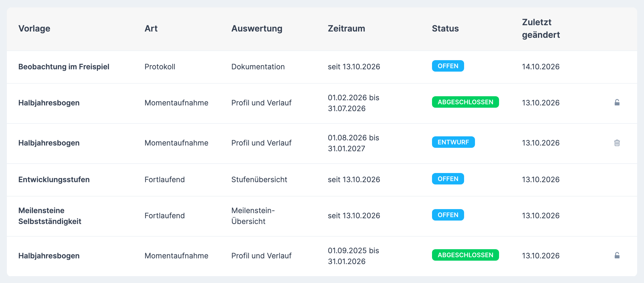Sort by the Auswertung column header
The image size is (644, 283).
click(257, 28)
